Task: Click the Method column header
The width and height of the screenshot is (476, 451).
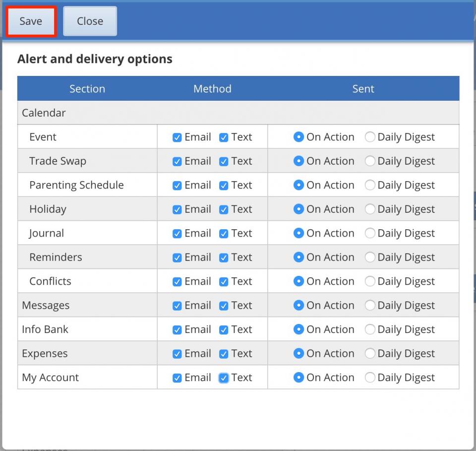Action: point(213,89)
